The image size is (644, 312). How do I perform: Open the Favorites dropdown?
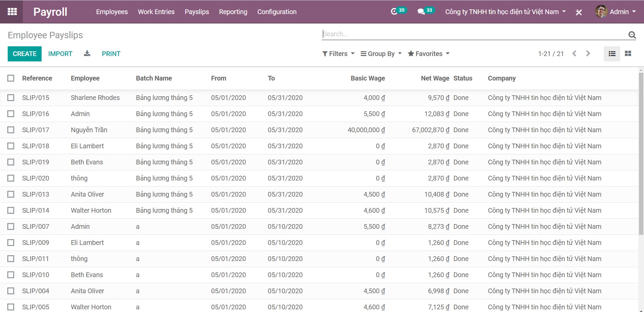click(x=429, y=54)
